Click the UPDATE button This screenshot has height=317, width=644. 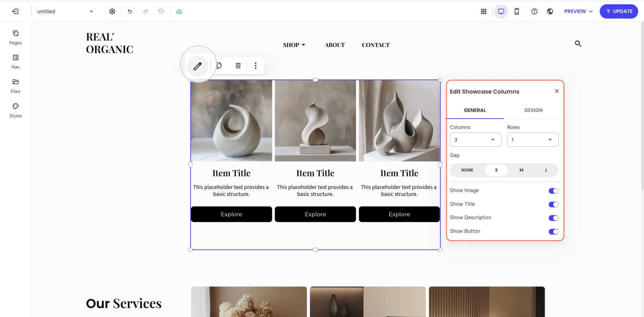(x=619, y=11)
